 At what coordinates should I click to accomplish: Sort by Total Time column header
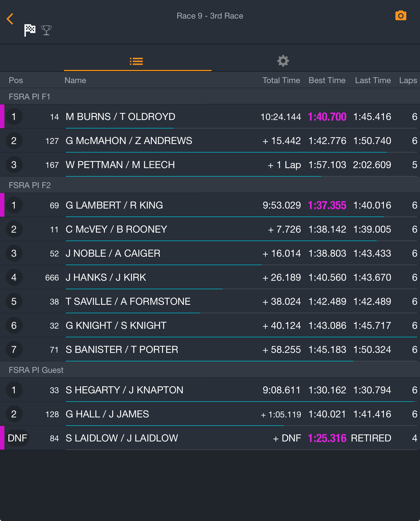(281, 80)
